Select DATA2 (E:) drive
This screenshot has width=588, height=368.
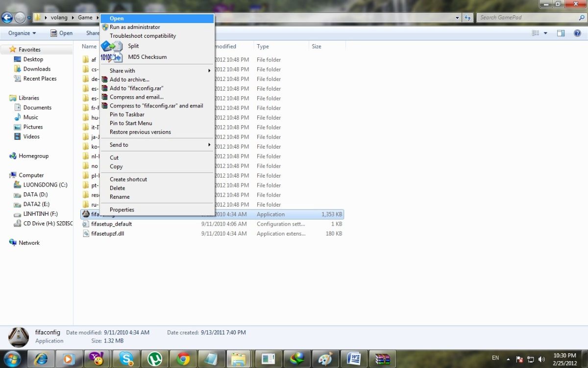(x=36, y=204)
